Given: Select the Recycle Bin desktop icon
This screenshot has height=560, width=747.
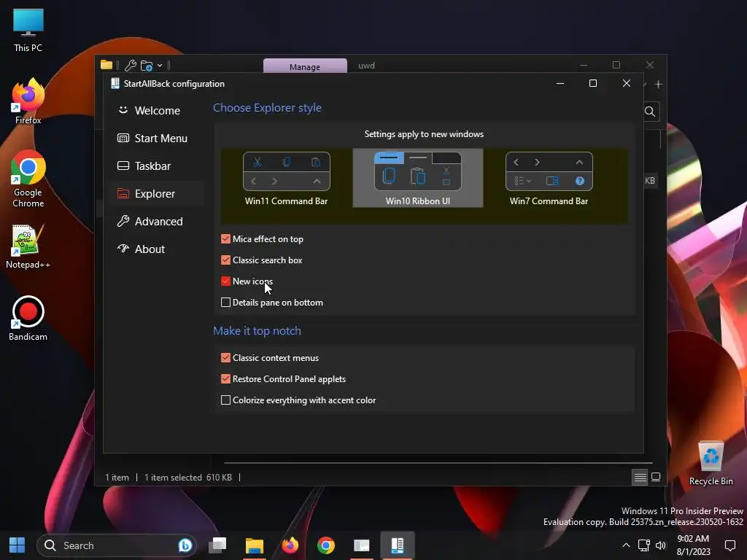Looking at the screenshot, I should pyautogui.click(x=711, y=463).
